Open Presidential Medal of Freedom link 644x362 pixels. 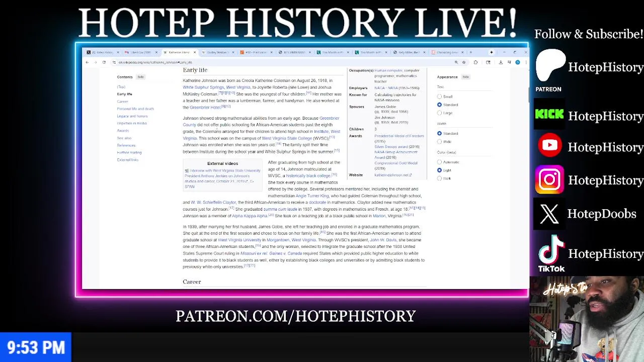coord(399,136)
